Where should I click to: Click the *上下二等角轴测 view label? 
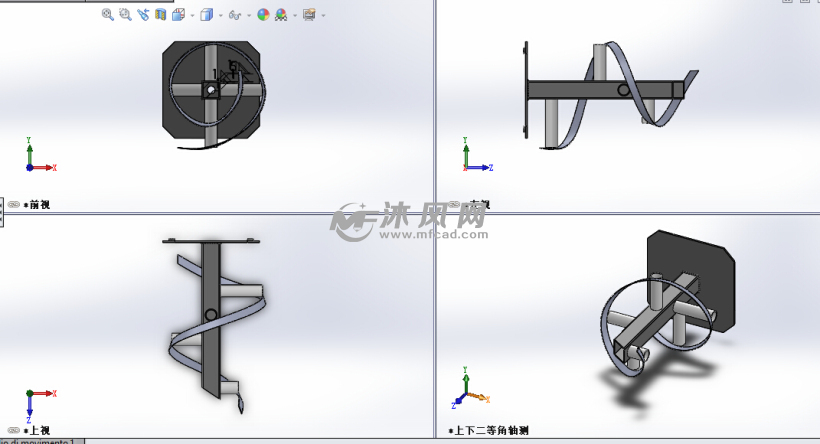coord(488,430)
